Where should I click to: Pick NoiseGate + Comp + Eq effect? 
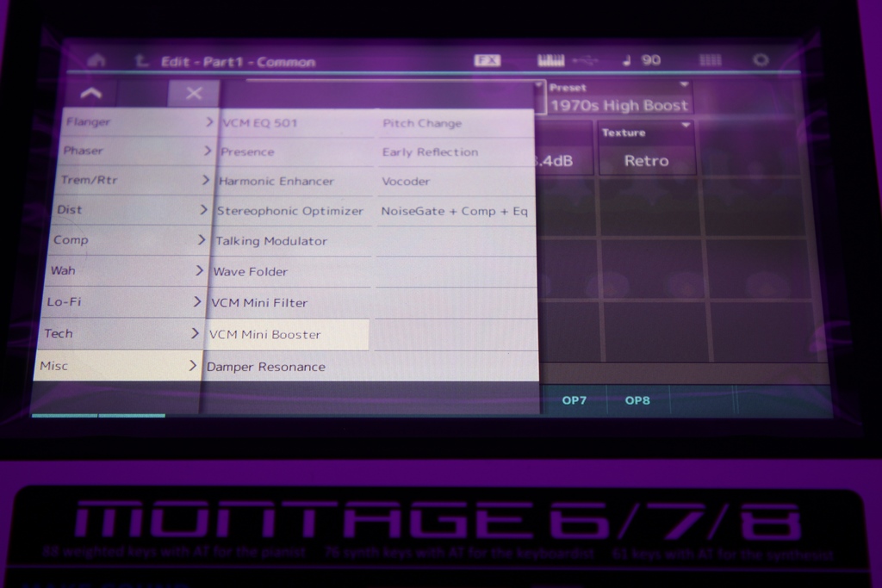(455, 212)
